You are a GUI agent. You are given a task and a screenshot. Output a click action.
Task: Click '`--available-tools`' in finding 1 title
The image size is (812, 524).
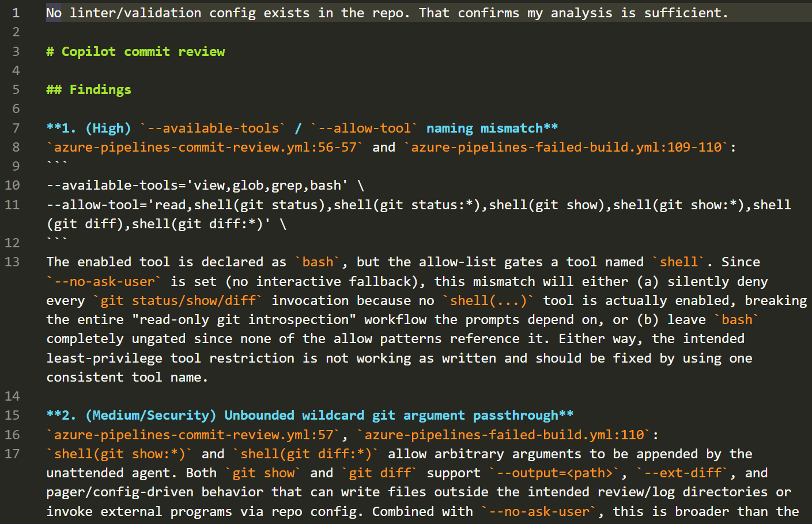tap(213, 128)
